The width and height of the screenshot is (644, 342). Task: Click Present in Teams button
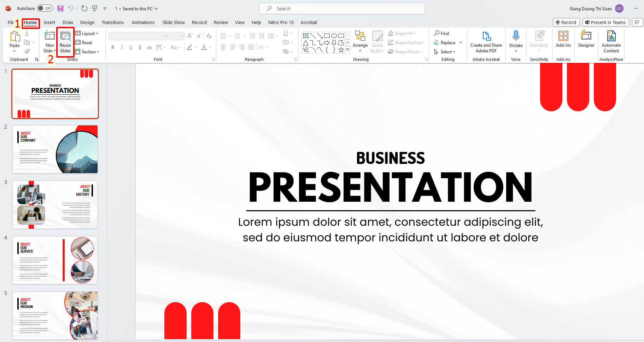click(605, 22)
